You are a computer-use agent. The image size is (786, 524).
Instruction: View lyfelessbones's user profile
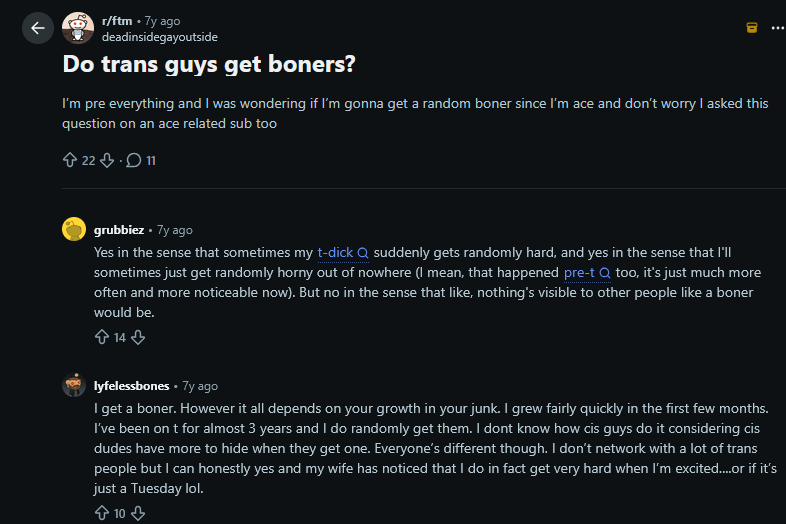(x=131, y=386)
